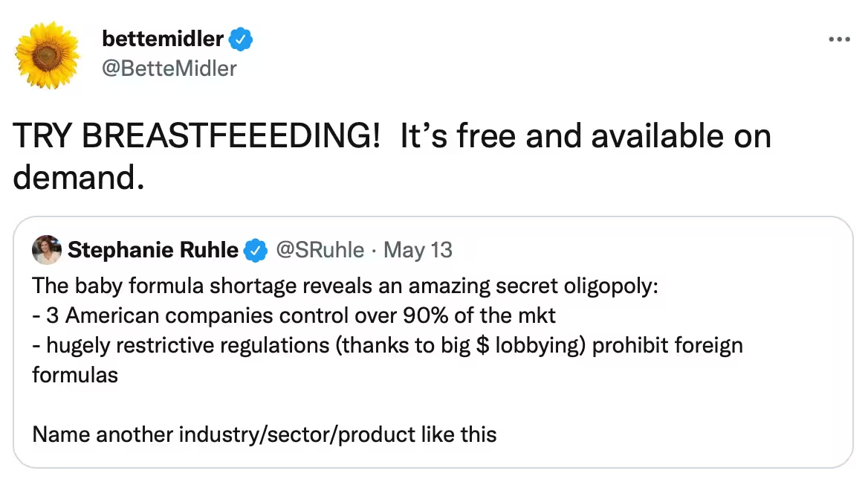Image resolution: width=868 pixels, height=488 pixels.
Task: Click the word 'oligopoly:' in quoted tweet
Action: click(611, 286)
